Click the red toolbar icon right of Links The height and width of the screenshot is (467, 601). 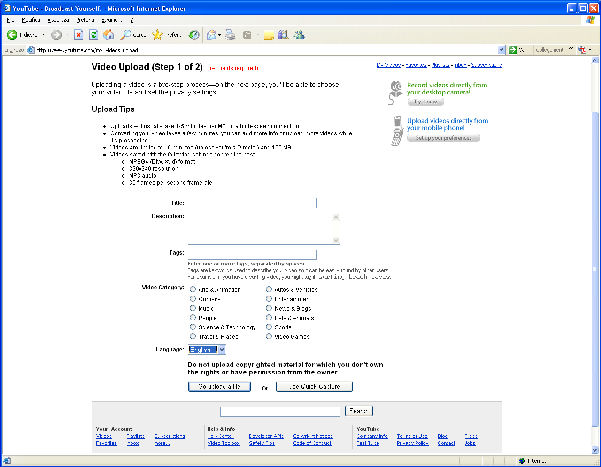(x=583, y=50)
